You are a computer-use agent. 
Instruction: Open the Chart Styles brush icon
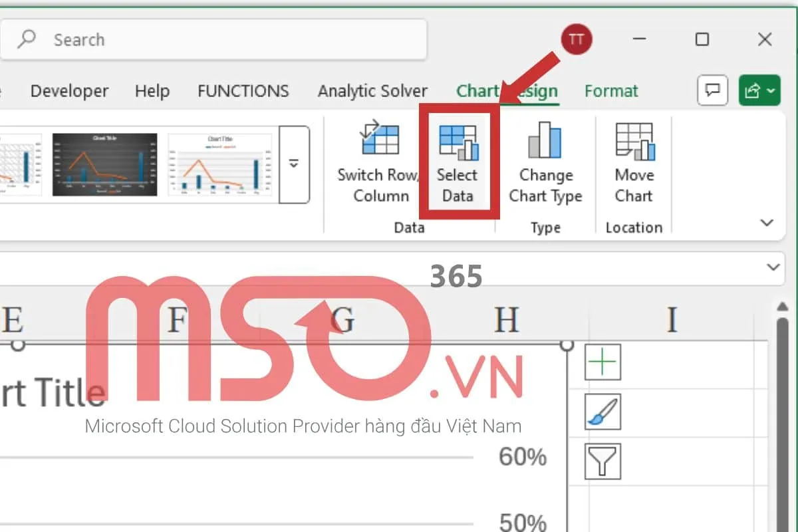click(602, 411)
